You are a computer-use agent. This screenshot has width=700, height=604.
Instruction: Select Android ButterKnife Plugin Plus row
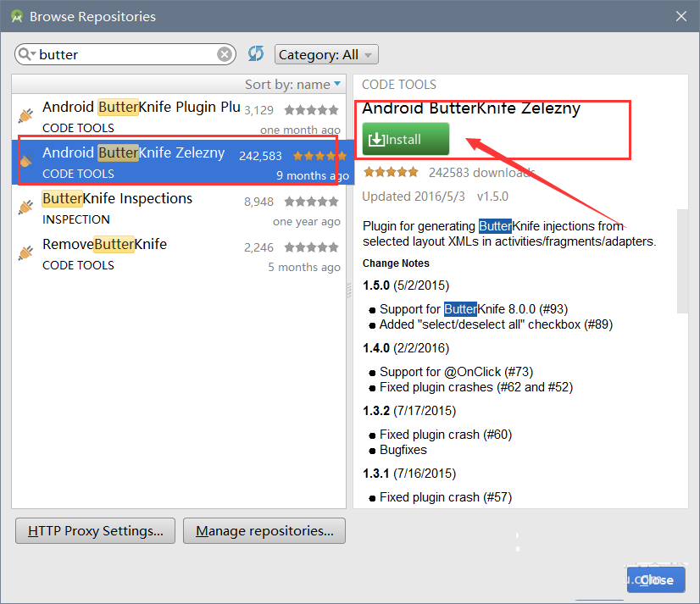click(179, 117)
